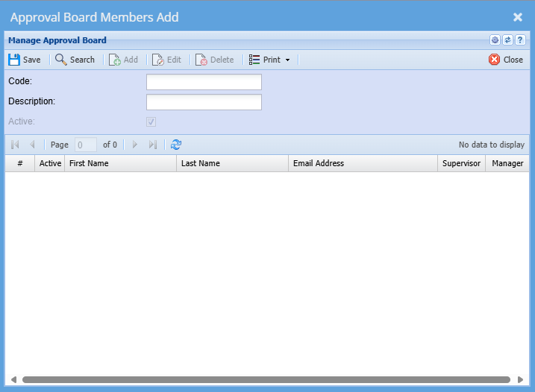Image resolution: width=535 pixels, height=392 pixels.
Task: Click the refresh grid icon in pager
Action: click(176, 145)
